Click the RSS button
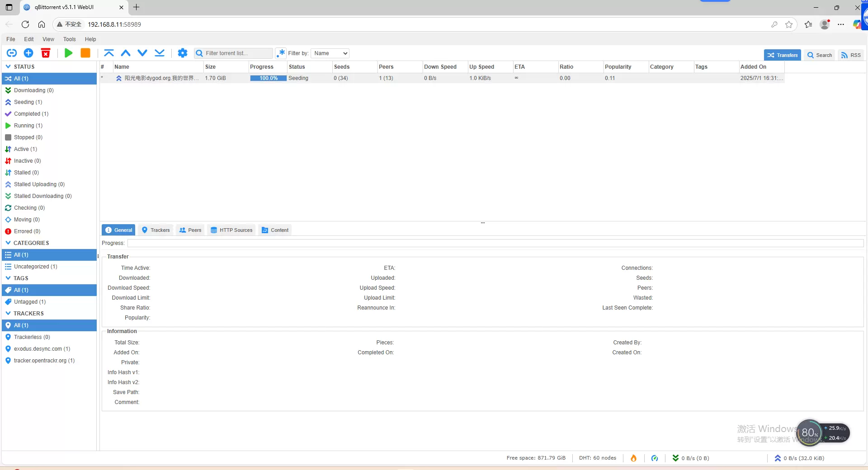 850,55
